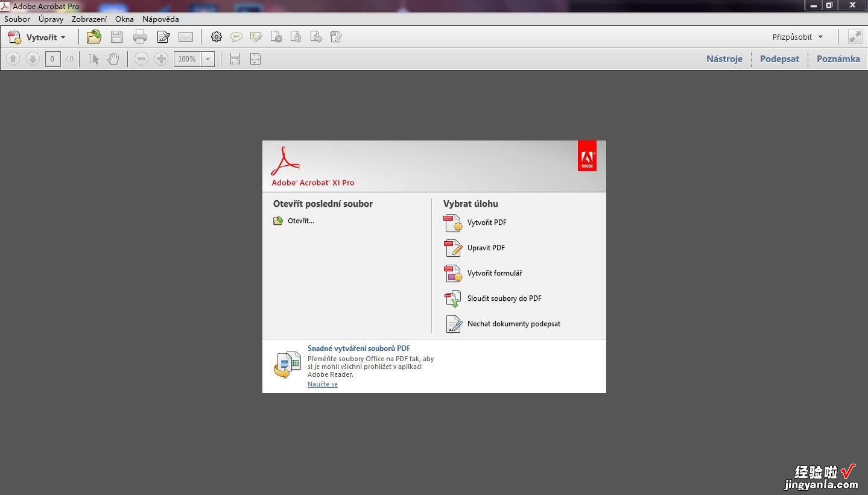Open the Podepsat pane
Image resolution: width=868 pixels, height=495 pixels.
(x=779, y=58)
